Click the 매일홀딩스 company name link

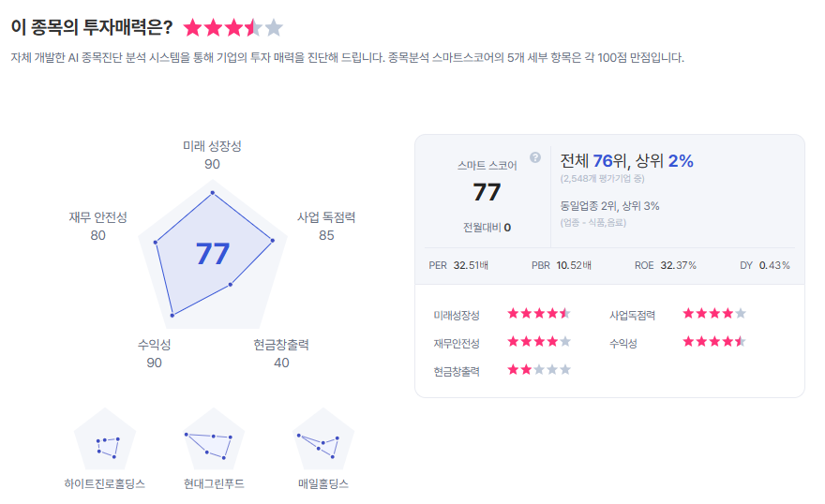(x=322, y=484)
